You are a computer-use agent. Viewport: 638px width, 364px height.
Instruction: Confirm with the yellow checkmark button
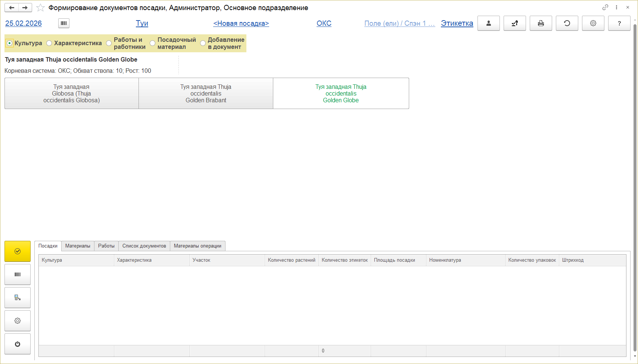[18, 251]
